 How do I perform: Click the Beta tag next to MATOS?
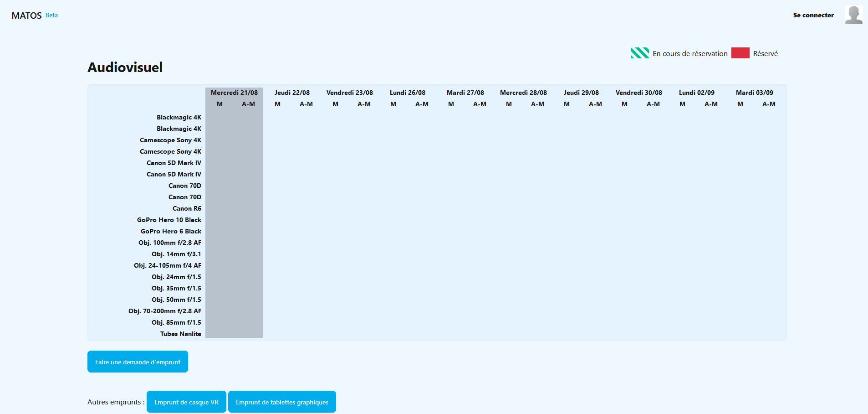coord(51,15)
